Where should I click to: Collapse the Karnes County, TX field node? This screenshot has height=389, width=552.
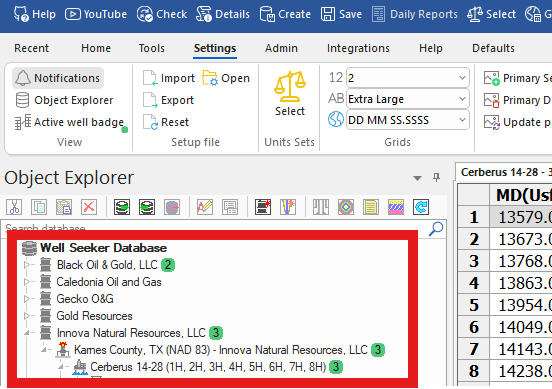coord(44,350)
